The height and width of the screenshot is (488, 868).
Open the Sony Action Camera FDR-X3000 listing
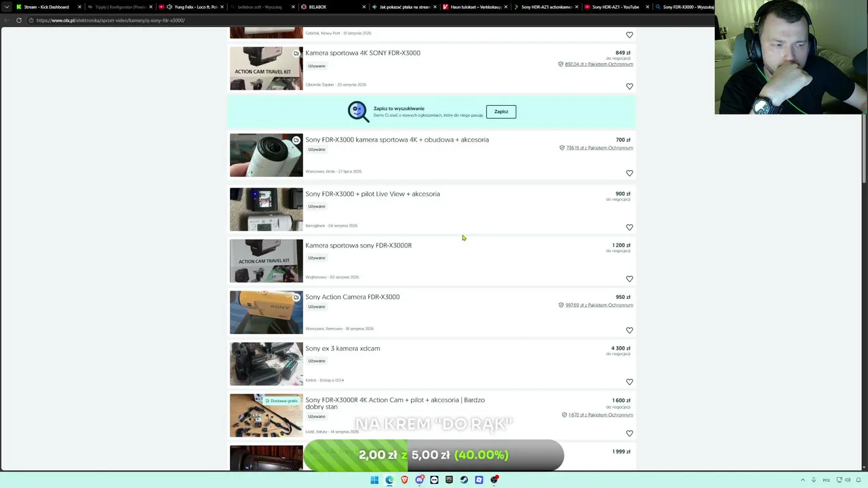tap(352, 297)
